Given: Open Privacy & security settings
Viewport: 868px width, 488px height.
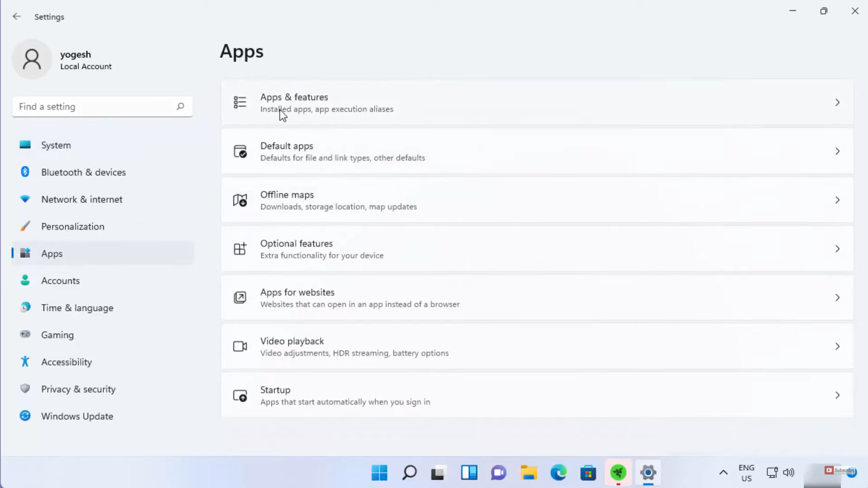Looking at the screenshot, I should tap(78, 389).
